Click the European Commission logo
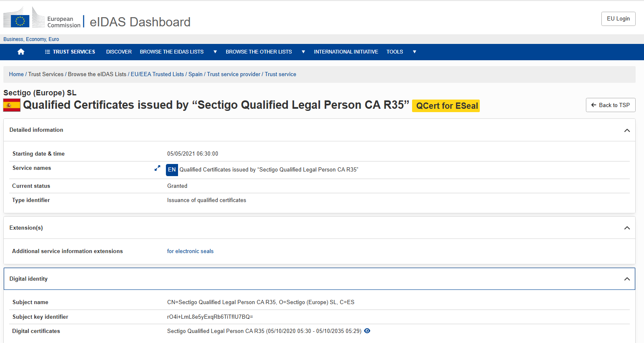 [42, 18]
